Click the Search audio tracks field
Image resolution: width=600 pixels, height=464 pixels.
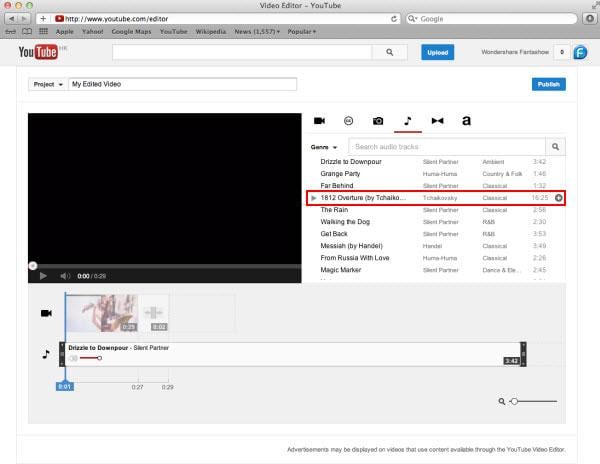pyautogui.click(x=447, y=147)
